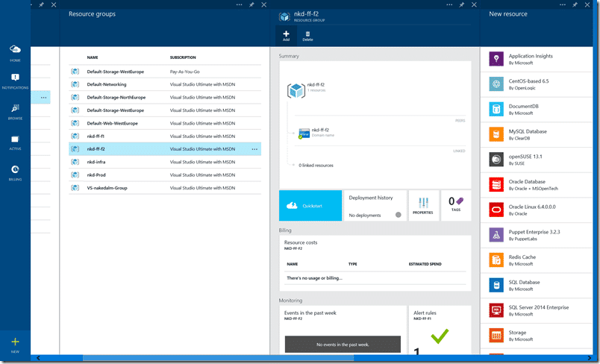Select Oracle Database resource icon

[x=496, y=185]
